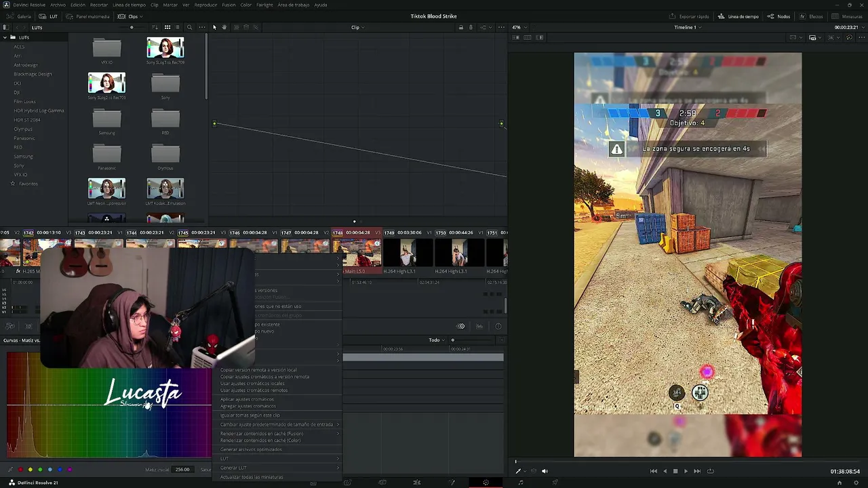This screenshot has height=488, width=868.
Task: Expand the Todo keyframes dropdown
Action: (437, 340)
